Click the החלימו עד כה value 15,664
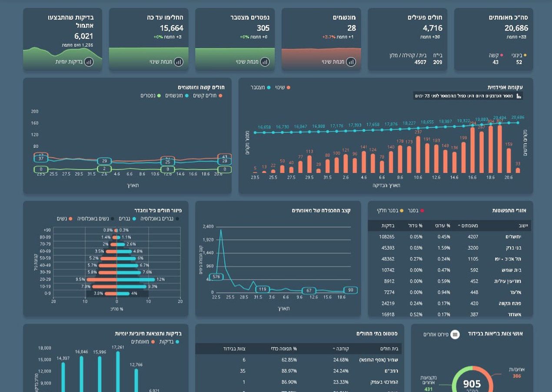 pos(171,28)
